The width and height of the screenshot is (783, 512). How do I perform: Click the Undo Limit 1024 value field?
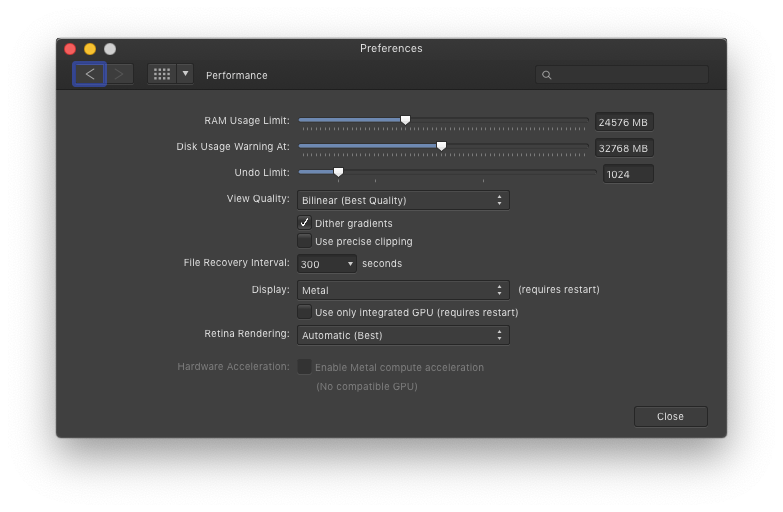(x=628, y=174)
